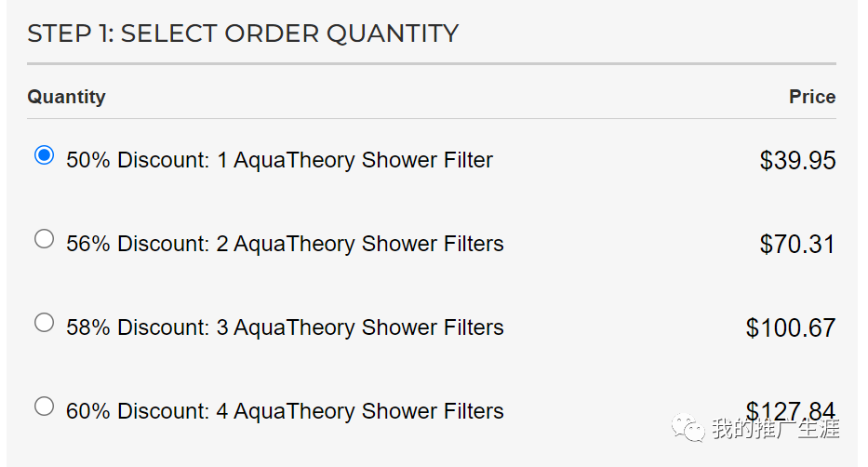Screen dimensions: 868x467
Task: Click the $39.95 price
Action: [x=797, y=161]
